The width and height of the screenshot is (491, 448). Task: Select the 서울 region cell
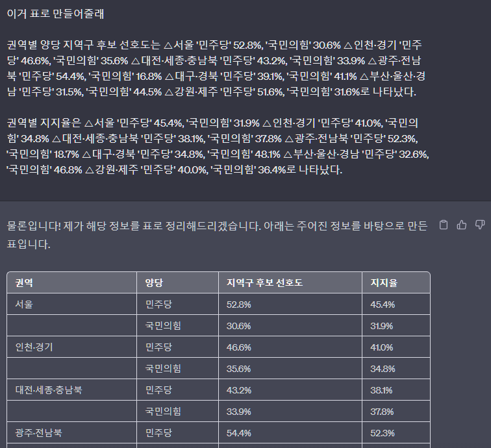pyautogui.click(x=24, y=304)
